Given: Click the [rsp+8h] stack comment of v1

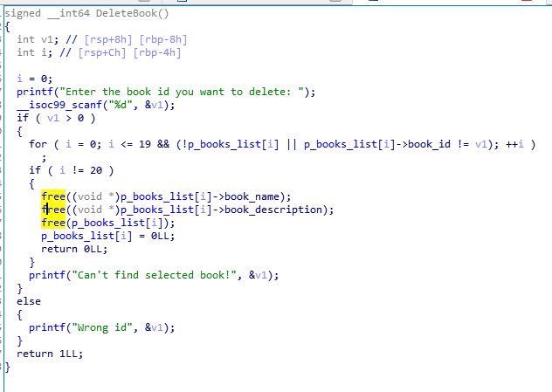Looking at the screenshot, I should (x=108, y=39).
